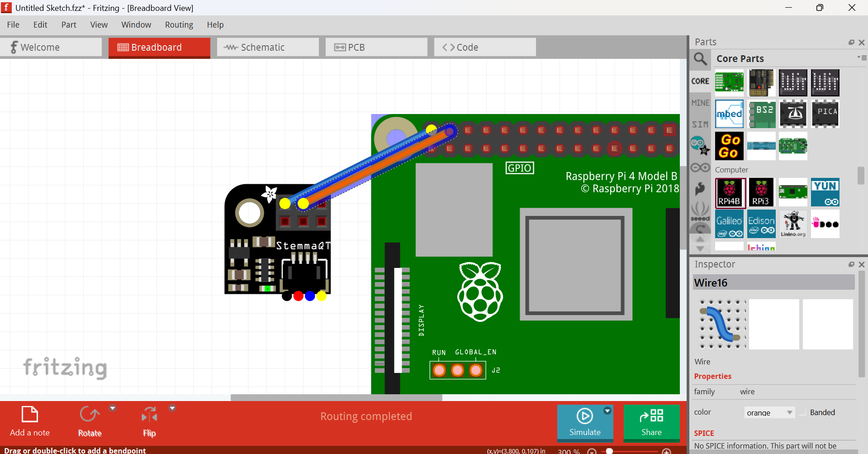Image resolution: width=868 pixels, height=454 pixels.
Task: Open the Window menu
Action: [x=136, y=25]
